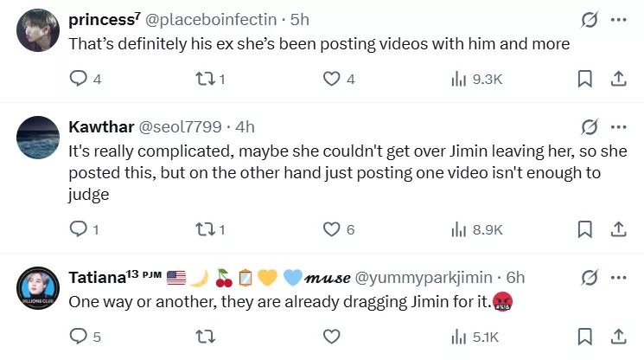
Task: Share Tatiana's tweet
Action: (618, 337)
